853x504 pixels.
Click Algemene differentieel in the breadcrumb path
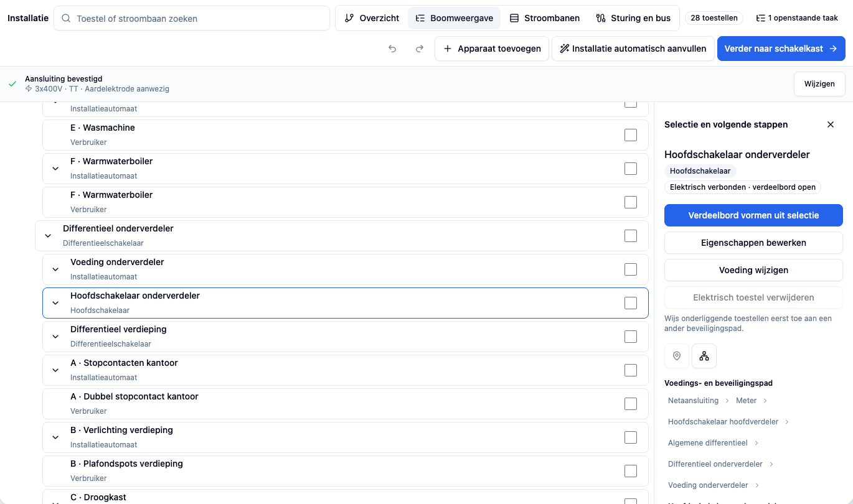coord(707,443)
